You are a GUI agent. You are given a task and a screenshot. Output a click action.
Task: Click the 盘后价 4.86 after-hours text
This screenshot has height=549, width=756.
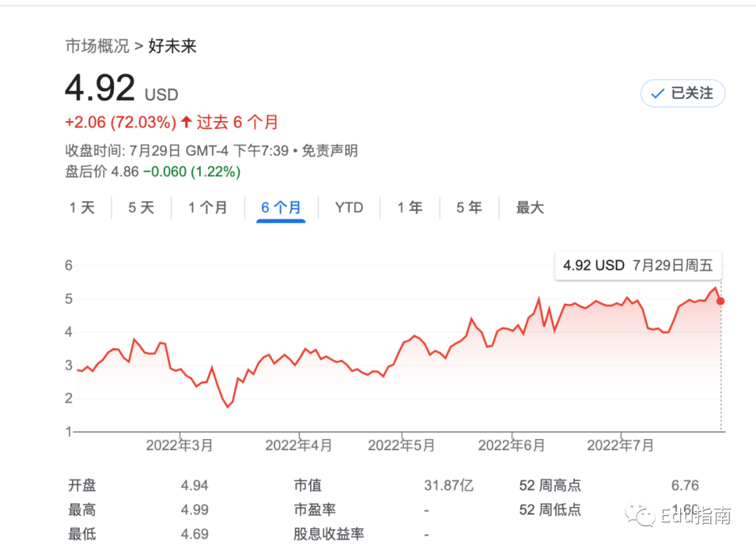pyautogui.click(x=101, y=172)
